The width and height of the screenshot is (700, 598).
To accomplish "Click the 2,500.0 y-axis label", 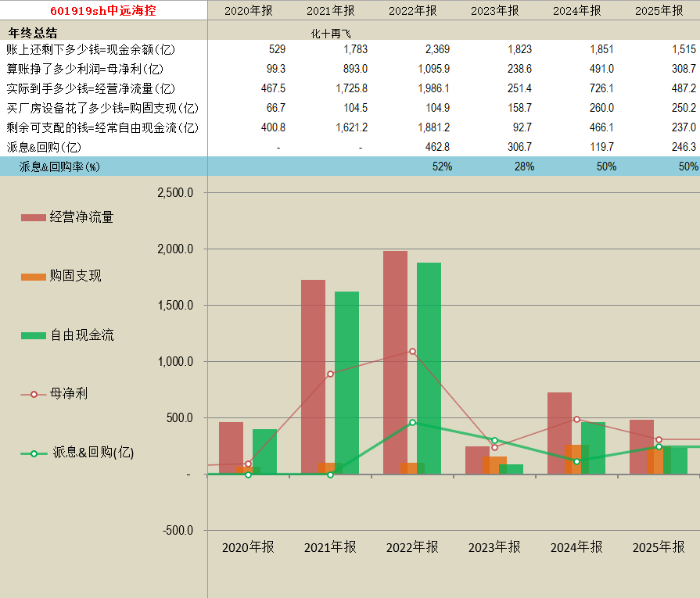I will (x=175, y=193).
